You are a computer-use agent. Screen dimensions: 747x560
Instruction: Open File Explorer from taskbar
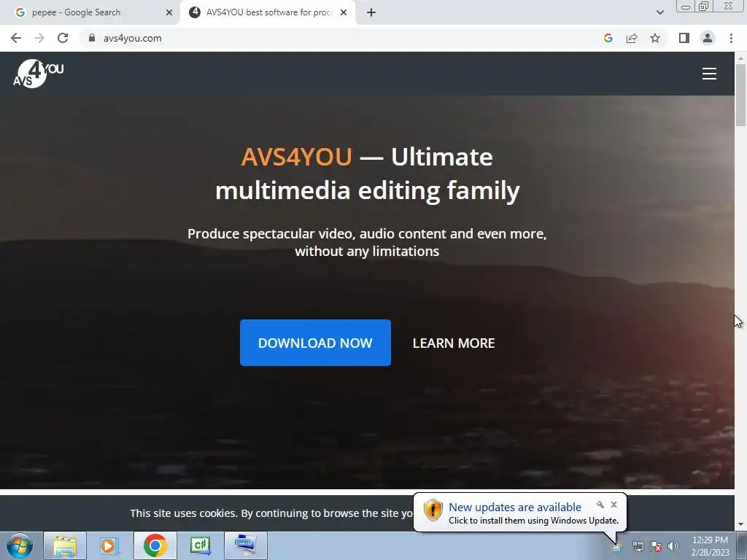[65, 545]
